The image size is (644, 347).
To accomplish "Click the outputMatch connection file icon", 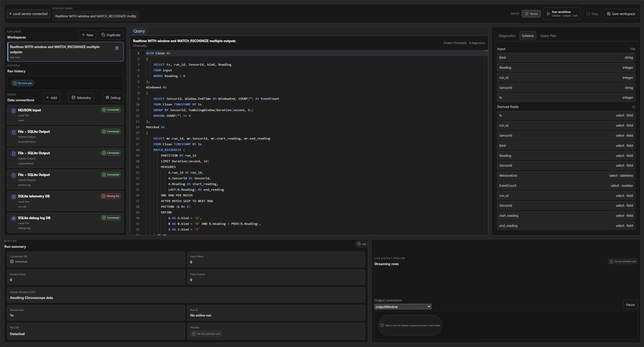I will point(13,154).
